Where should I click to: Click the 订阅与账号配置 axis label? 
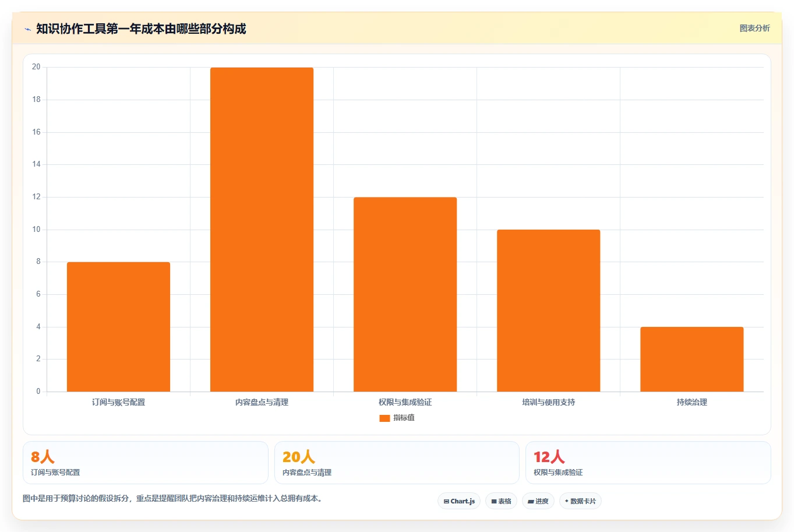pos(118,402)
